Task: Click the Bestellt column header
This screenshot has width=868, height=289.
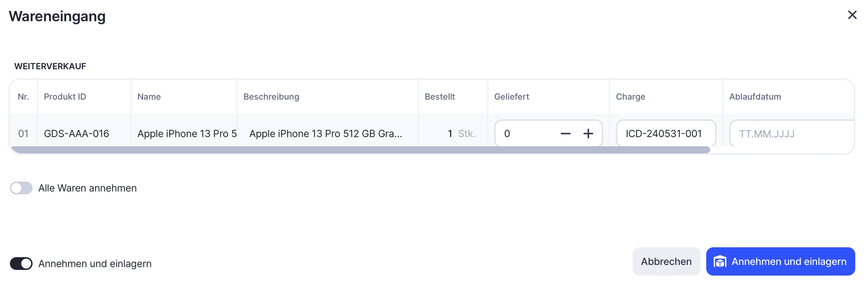Action: [x=440, y=97]
